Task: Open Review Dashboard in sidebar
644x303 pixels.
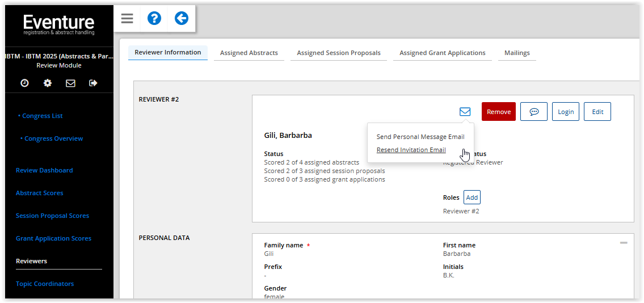Action: [x=44, y=170]
